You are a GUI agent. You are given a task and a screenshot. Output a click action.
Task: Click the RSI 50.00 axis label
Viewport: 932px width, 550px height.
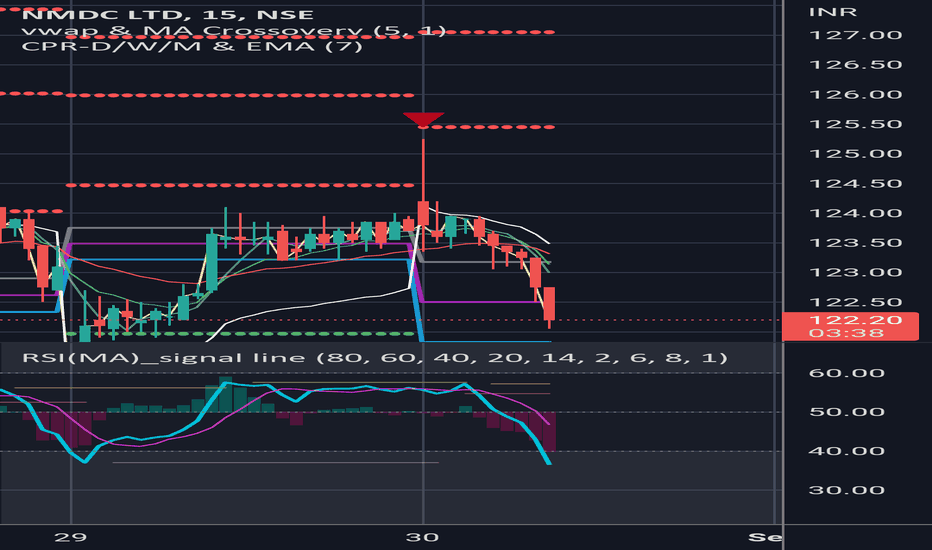(x=846, y=412)
